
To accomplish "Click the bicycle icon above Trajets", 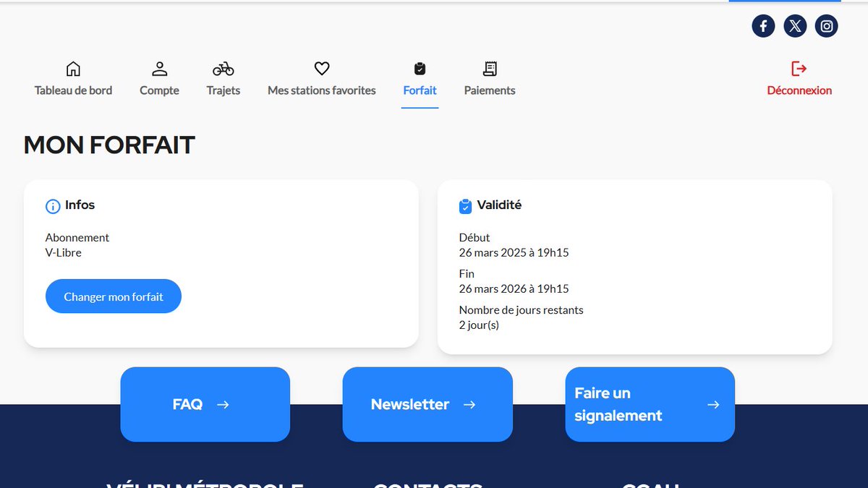I will 223,69.
